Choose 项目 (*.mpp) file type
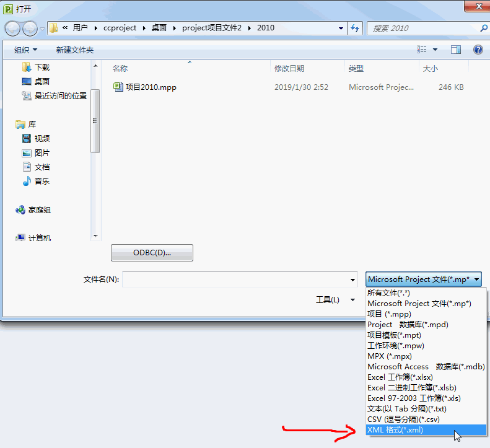The width and height of the screenshot is (490, 448). coord(426,314)
